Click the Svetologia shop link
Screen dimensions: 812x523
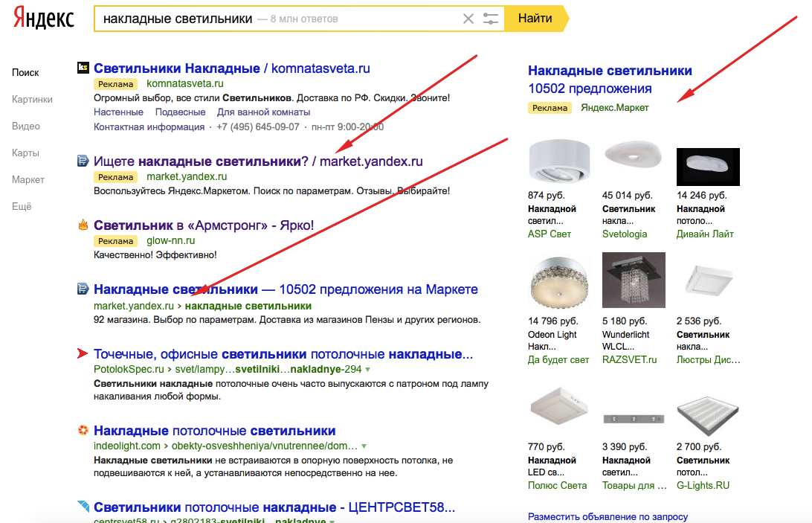pyautogui.click(x=625, y=234)
